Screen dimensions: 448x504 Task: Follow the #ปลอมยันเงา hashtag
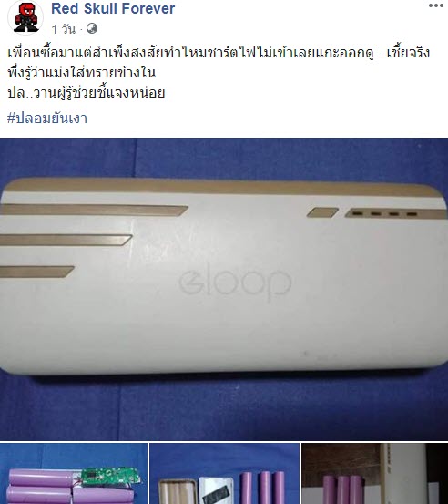click(47, 118)
